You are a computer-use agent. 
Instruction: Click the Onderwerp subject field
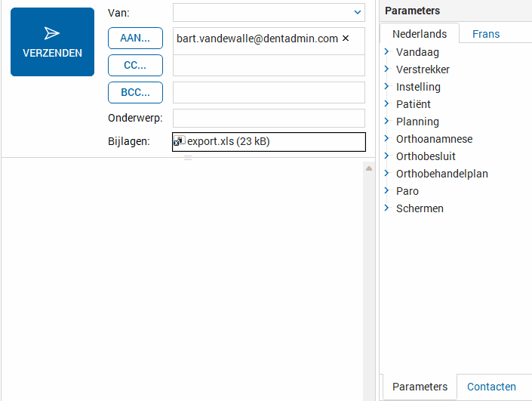point(269,118)
